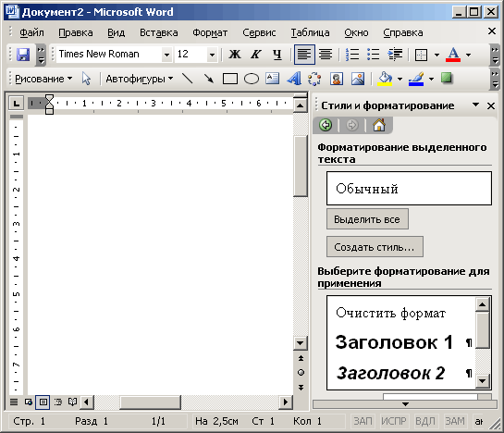The height and width of the screenshot is (433, 504).
Task: Open the task pane title dropdown arrow
Action: click(x=475, y=105)
